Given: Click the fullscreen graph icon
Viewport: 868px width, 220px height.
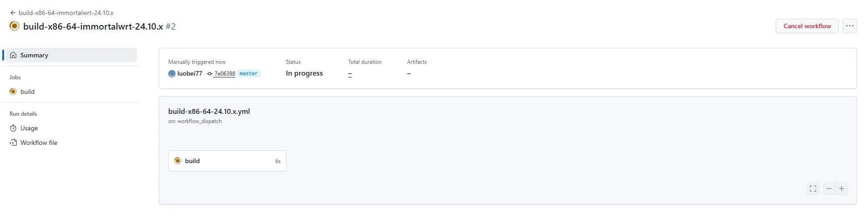Looking at the screenshot, I should (x=813, y=189).
